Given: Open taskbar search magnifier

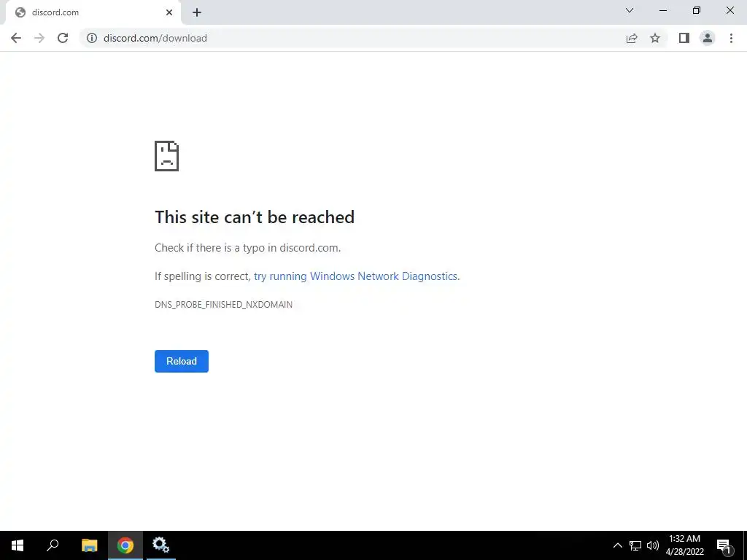Looking at the screenshot, I should pyautogui.click(x=53, y=545).
